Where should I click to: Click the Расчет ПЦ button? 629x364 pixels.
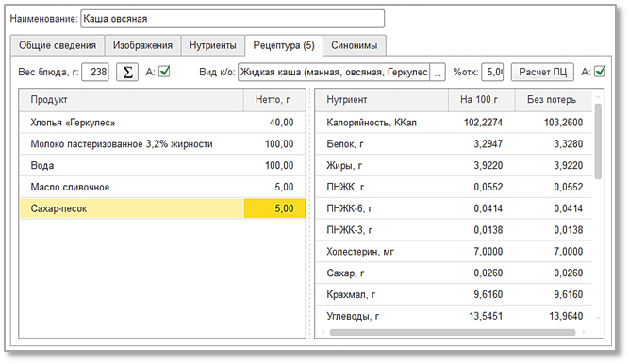click(x=542, y=73)
